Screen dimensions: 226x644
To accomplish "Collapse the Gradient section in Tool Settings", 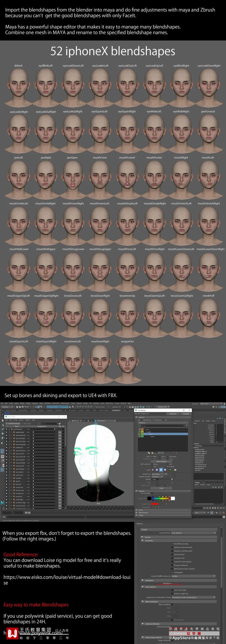I will point(136,491).
